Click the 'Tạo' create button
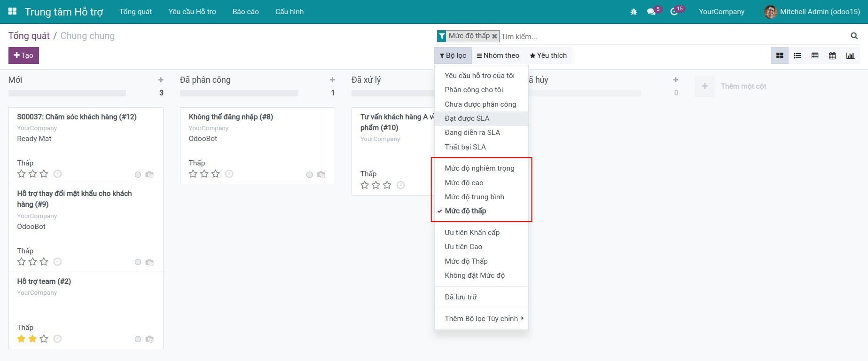The height and width of the screenshot is (361, 868). point(23,55)
